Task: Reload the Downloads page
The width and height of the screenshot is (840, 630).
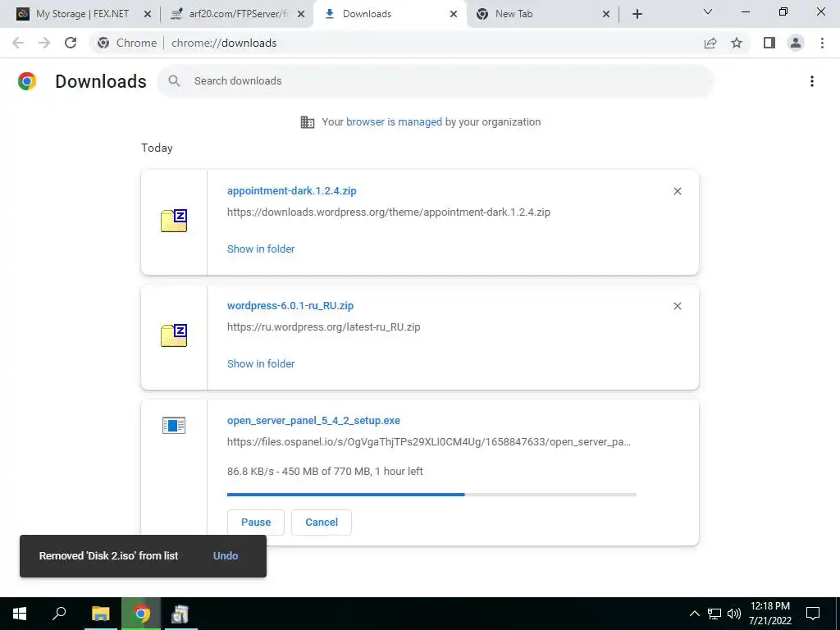Action: tap(71, 43)
